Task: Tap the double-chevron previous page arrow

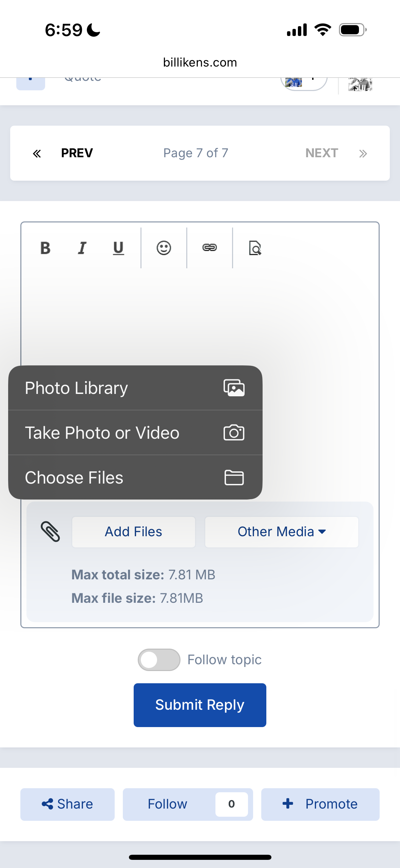Action: [x=37, y=153]
